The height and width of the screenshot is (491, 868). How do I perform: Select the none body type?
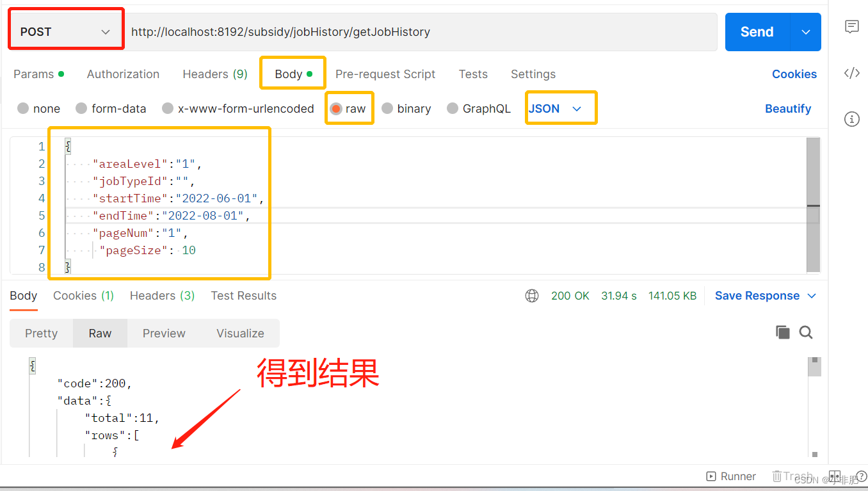click(38, 109)
